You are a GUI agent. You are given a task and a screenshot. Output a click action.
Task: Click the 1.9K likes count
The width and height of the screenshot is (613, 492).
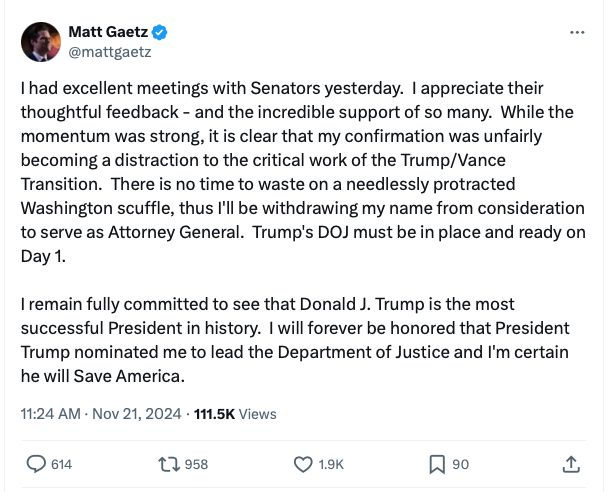(x=331, y=464)
